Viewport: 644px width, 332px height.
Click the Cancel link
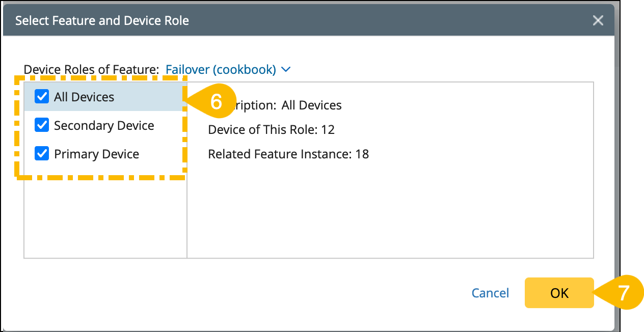(x=490, y=293)
